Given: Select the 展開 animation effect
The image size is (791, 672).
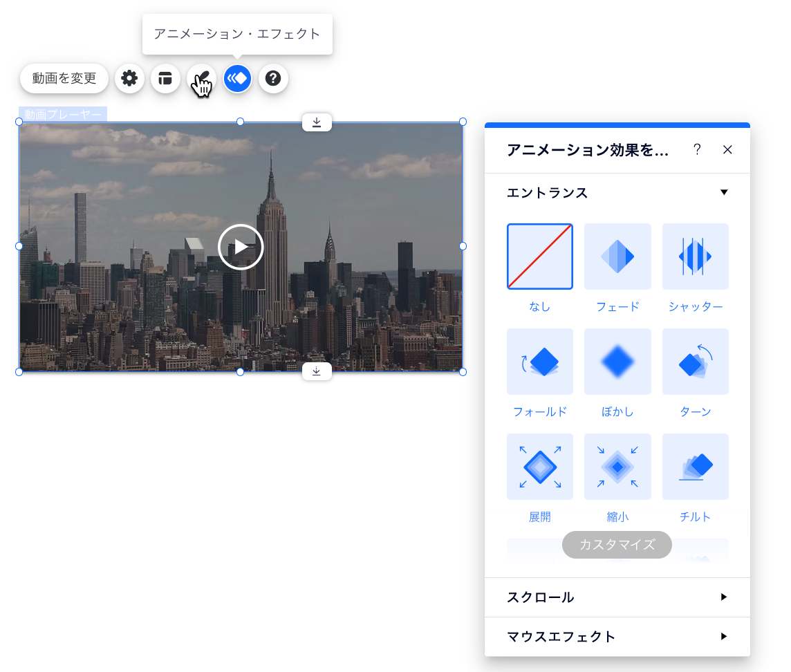Looking at the screenshot, I should 540,467.
